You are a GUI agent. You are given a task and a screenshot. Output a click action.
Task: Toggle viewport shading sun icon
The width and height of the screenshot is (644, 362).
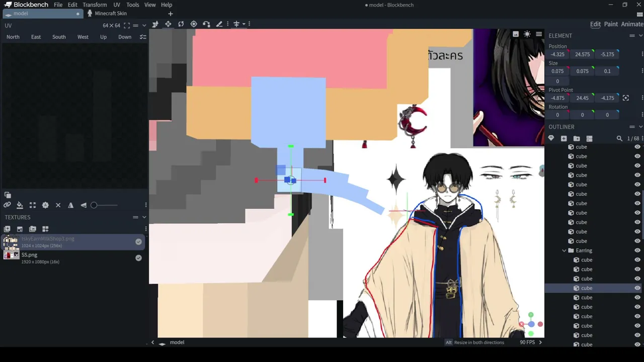(x=527, y=34)
